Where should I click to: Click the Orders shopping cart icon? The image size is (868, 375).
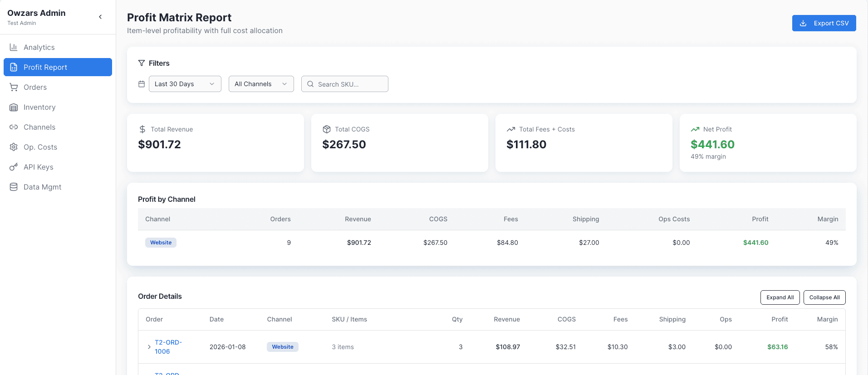14,87
